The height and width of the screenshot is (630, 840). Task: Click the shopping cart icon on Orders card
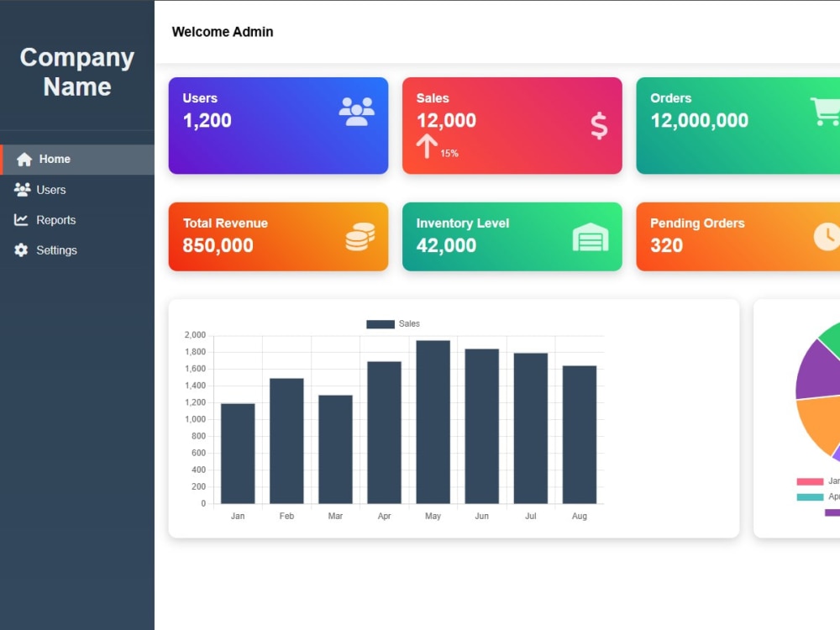click(826, 112)
